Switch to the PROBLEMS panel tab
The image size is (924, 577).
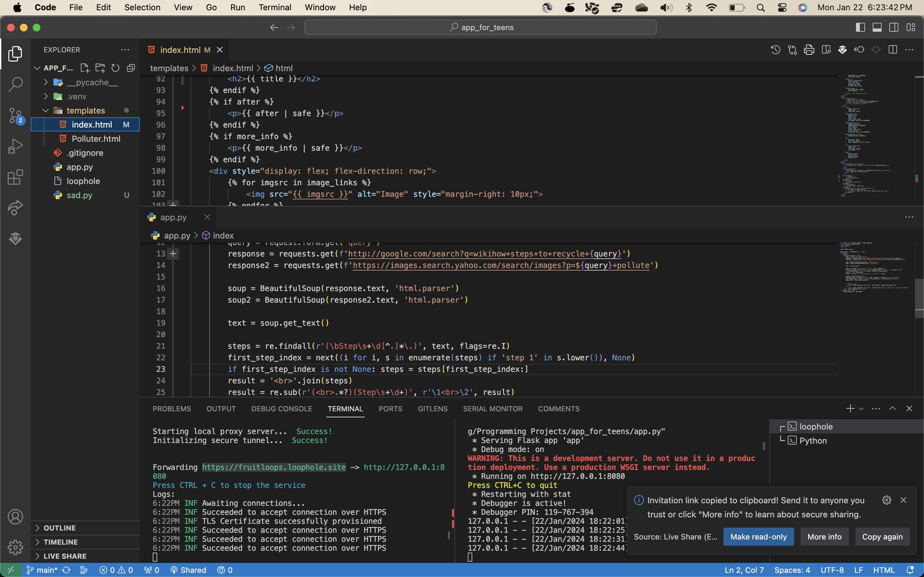172,409
